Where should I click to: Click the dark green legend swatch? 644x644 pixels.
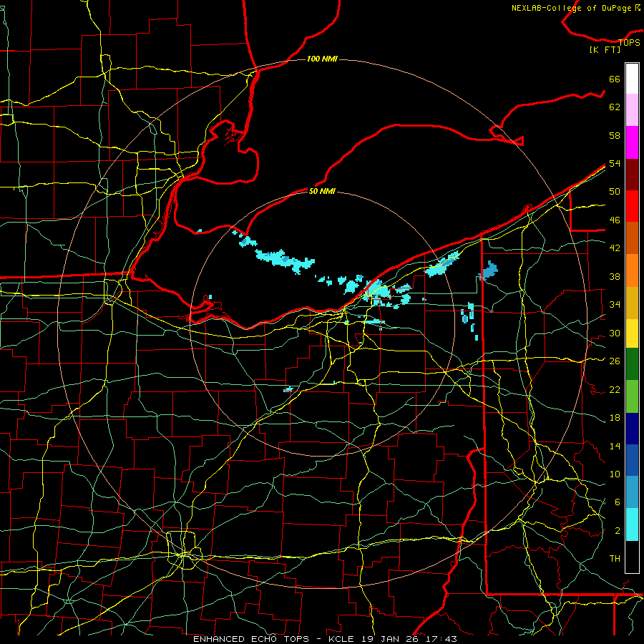(632, 364)
